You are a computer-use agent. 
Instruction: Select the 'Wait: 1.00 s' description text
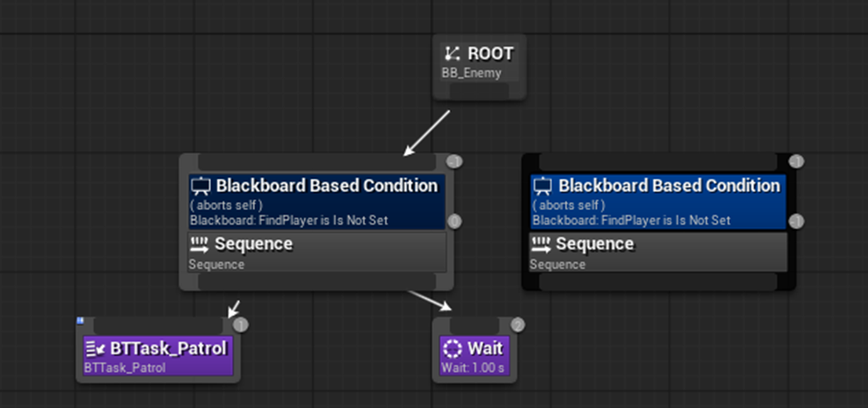[x=472, y=367]
